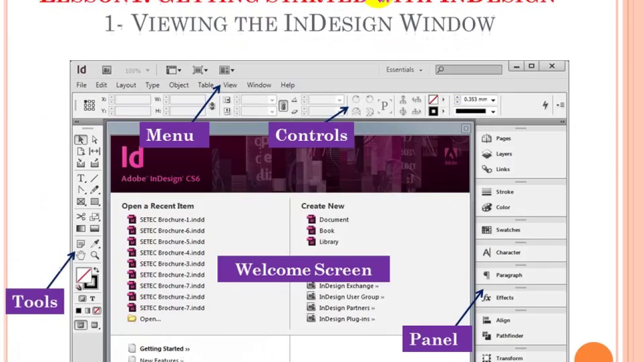Screen dimensions: 644x362
Task: Activate the Hand tool
Action: pos(81,255)
